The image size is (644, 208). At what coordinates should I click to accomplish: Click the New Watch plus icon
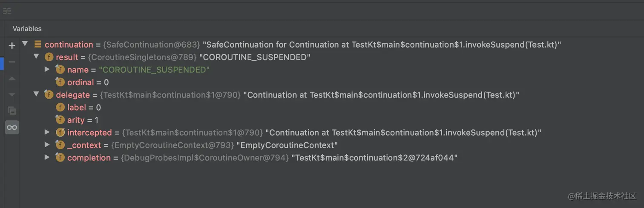click(x=12, y=46)
